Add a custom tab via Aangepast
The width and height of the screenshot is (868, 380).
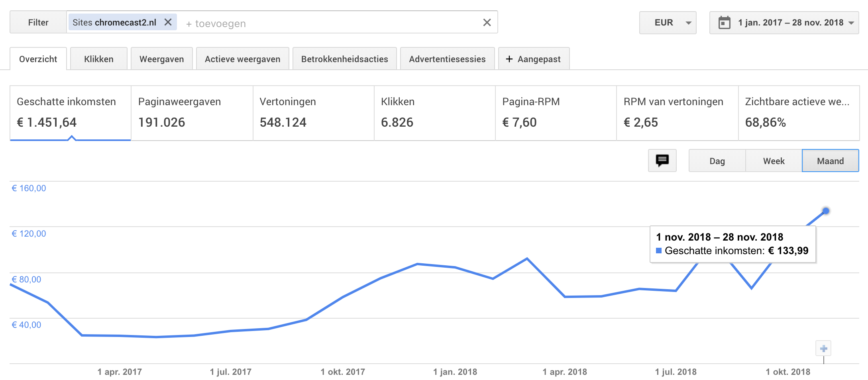(x=534, y=59)
